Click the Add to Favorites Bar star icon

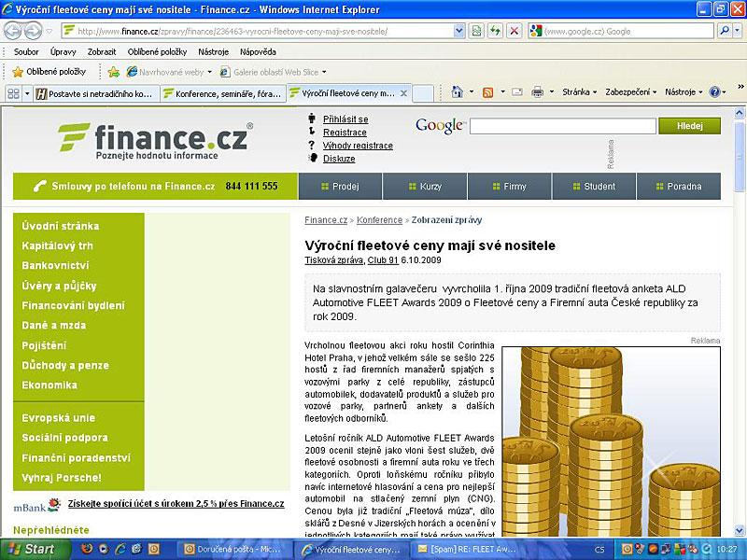point(113,72)
